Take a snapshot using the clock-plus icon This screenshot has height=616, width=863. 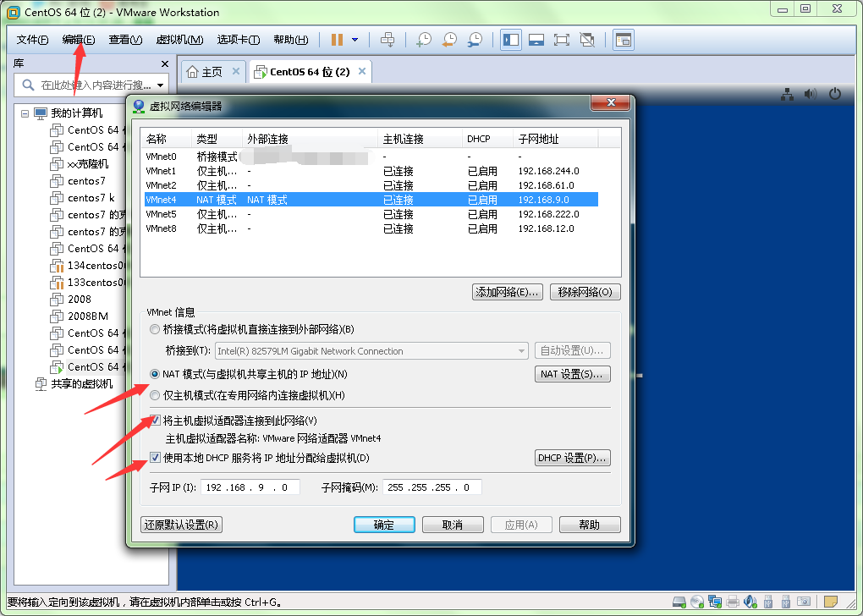click(x=424, y=40)
